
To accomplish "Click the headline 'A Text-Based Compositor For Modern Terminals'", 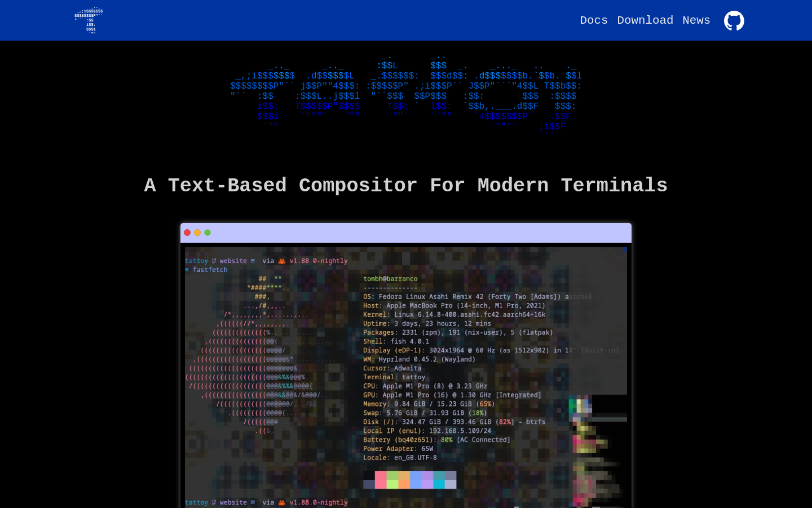I will [x=406, y=185].
